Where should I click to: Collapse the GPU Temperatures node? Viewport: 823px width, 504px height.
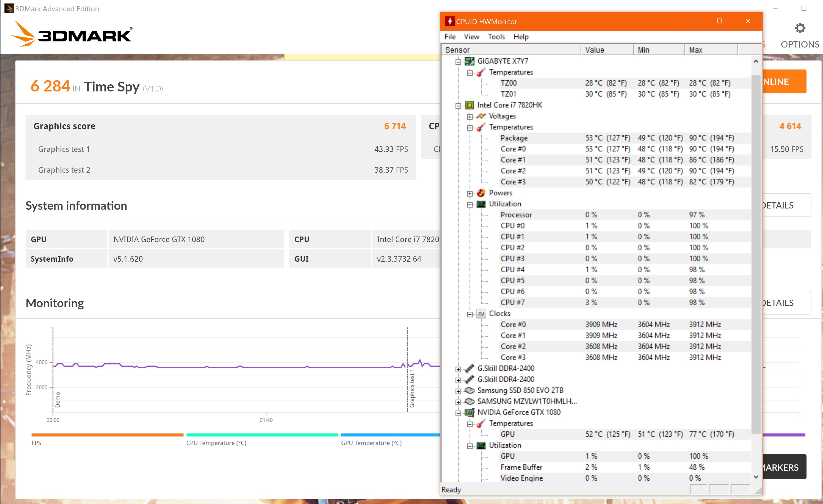pos(470,424)
